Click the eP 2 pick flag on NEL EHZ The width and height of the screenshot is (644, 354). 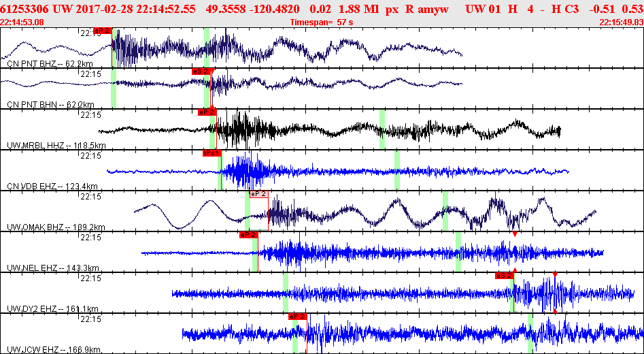coord(248,235)
